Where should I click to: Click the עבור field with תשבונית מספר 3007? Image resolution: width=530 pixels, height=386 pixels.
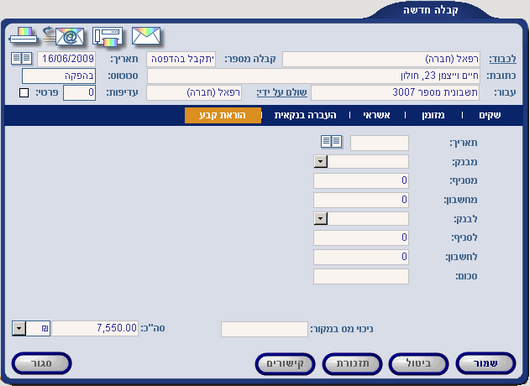395,93
